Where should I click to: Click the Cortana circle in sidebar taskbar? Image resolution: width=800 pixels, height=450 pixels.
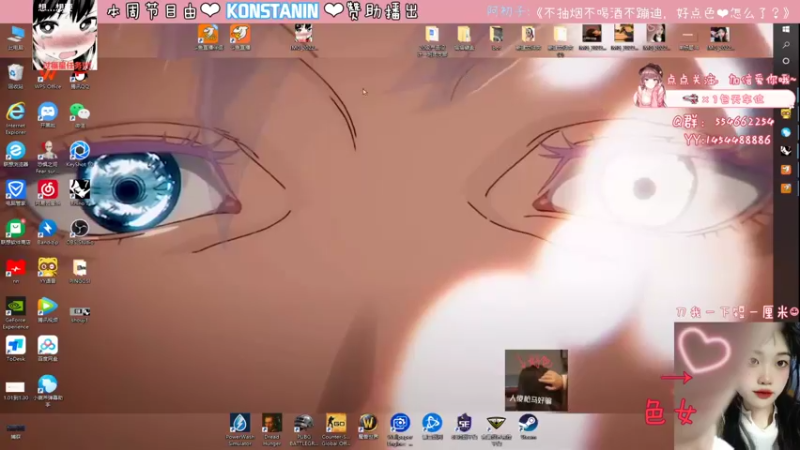pos(786,61)
